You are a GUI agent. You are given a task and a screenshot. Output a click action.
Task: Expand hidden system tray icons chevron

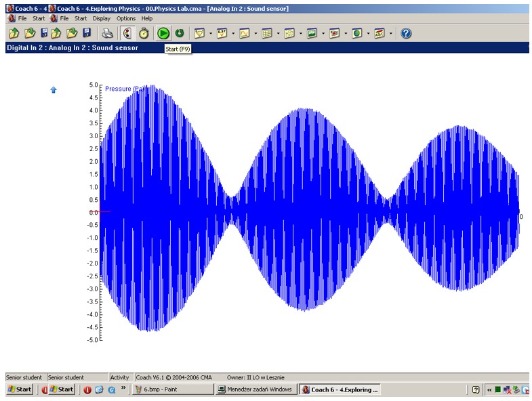(489, 389)
